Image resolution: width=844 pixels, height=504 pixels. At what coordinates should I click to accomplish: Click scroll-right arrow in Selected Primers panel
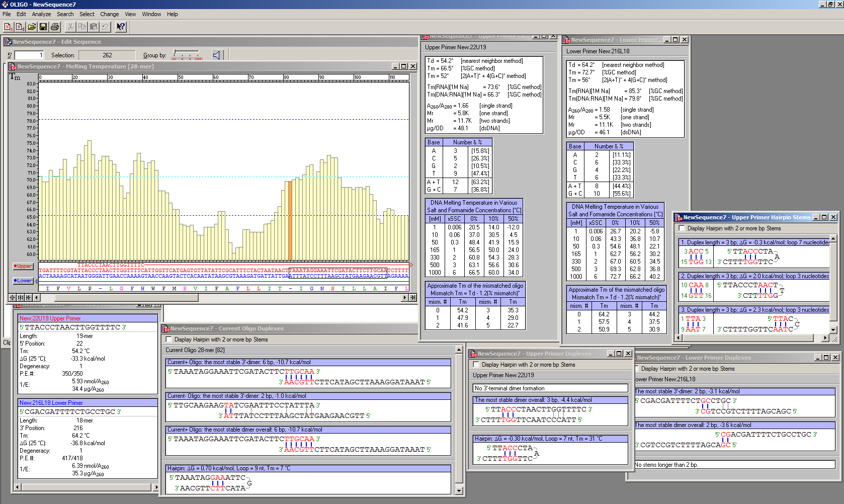156,487
